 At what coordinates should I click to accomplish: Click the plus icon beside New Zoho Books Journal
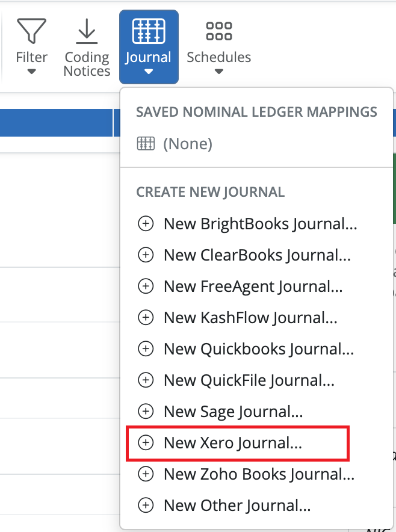pos(146,474)
